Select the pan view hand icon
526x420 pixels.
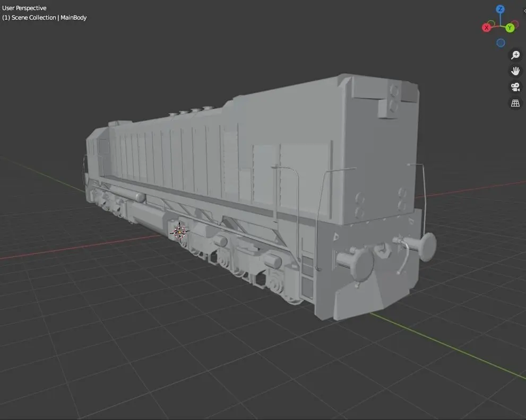[x=515, y=71]
